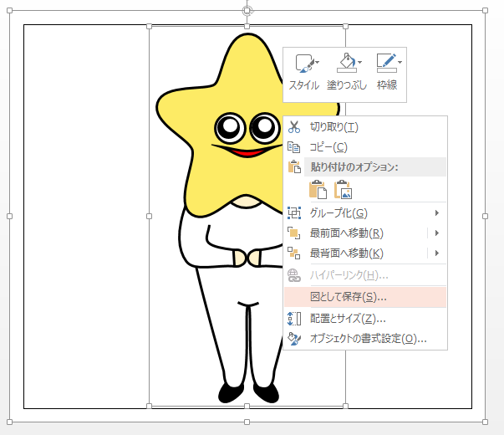The height and width of the screenshot is (435, 504).
Task: Click the 塗りつぶし paint bucket icon
Action: (x=347, y=63)
